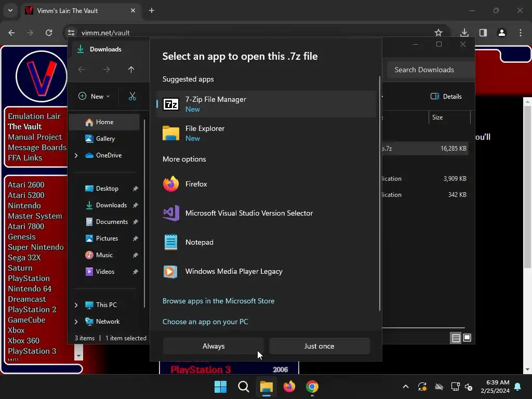
Task: Open Windows Start menu
Action: point(220,387)
